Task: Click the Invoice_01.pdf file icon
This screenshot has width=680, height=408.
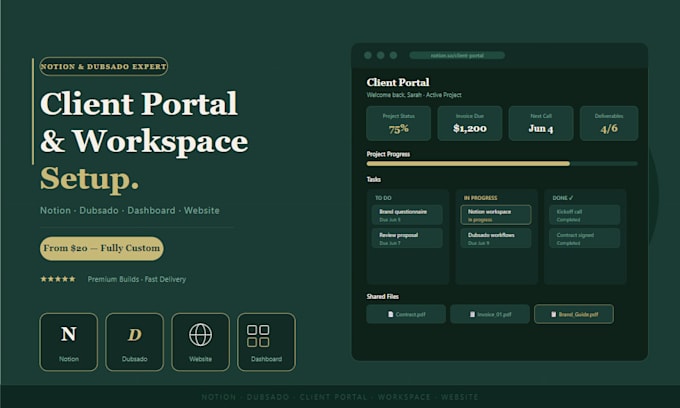Action: pyautogui.click(x=472, y=314)
